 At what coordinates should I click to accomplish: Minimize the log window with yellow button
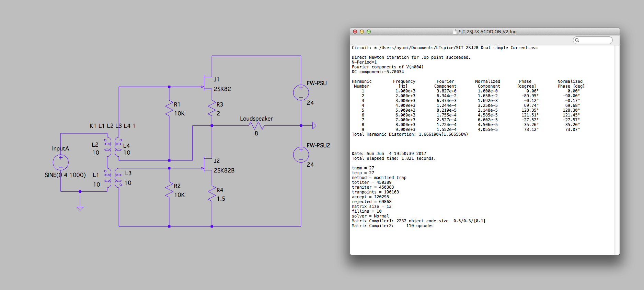pyautogui.click(x=362, y=32)
